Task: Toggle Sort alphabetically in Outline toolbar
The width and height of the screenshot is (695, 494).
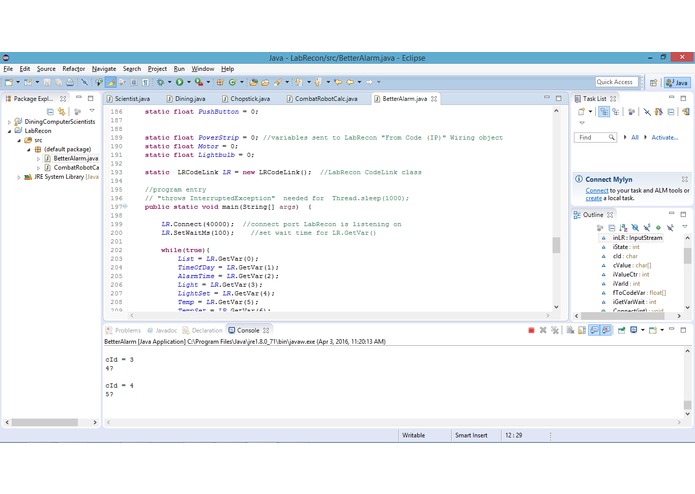Action: tap(623, 228)
